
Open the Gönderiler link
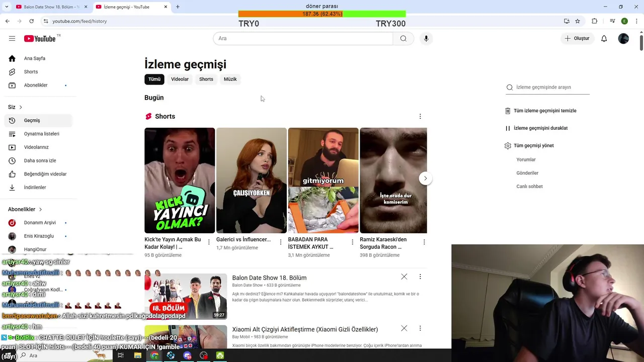click(527, 173)
